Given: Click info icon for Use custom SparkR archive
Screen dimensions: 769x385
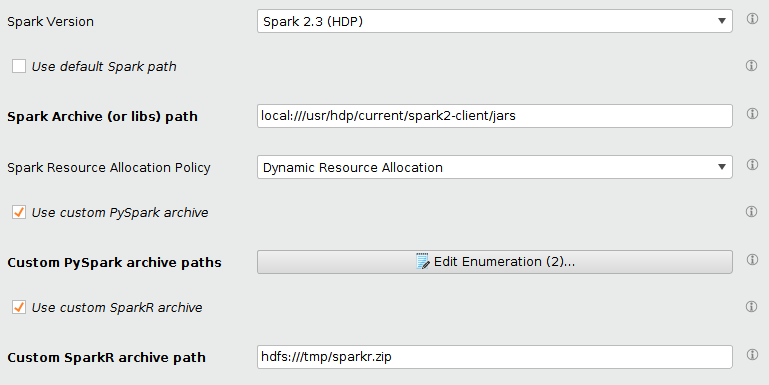Looking at the screenshot, I should 752,307.
